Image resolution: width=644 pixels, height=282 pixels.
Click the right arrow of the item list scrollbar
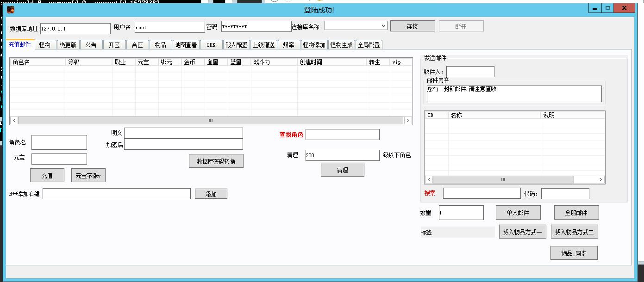click(x=600, y=180)
